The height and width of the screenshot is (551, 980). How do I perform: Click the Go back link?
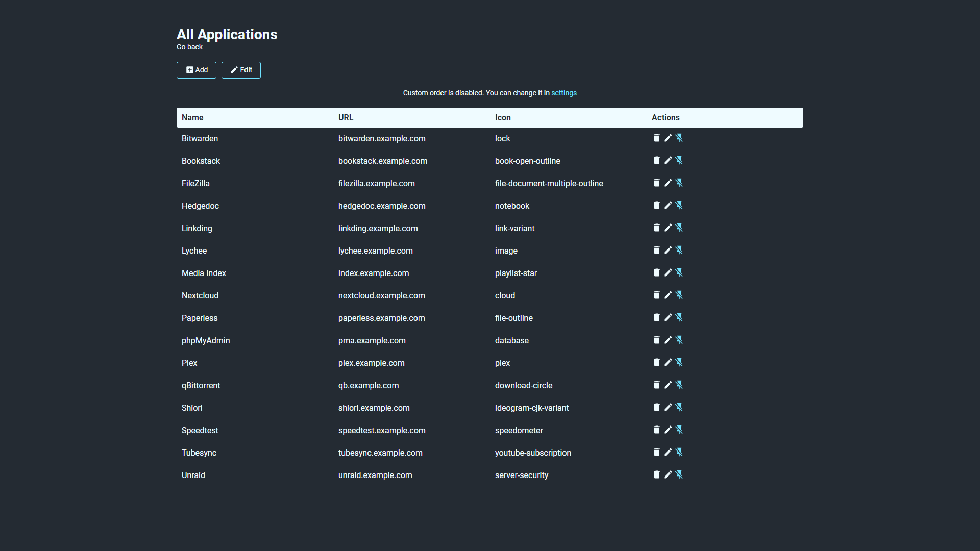[189, 47]
